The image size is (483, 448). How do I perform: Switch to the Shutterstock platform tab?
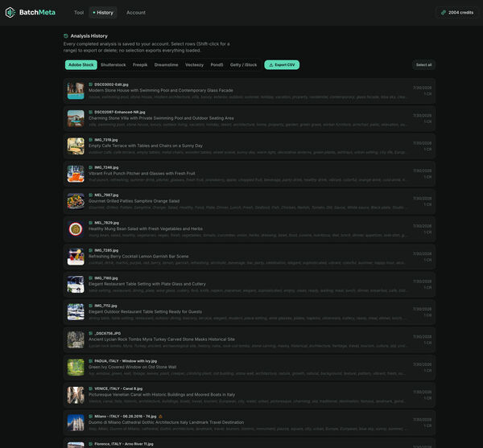[113, 65]
